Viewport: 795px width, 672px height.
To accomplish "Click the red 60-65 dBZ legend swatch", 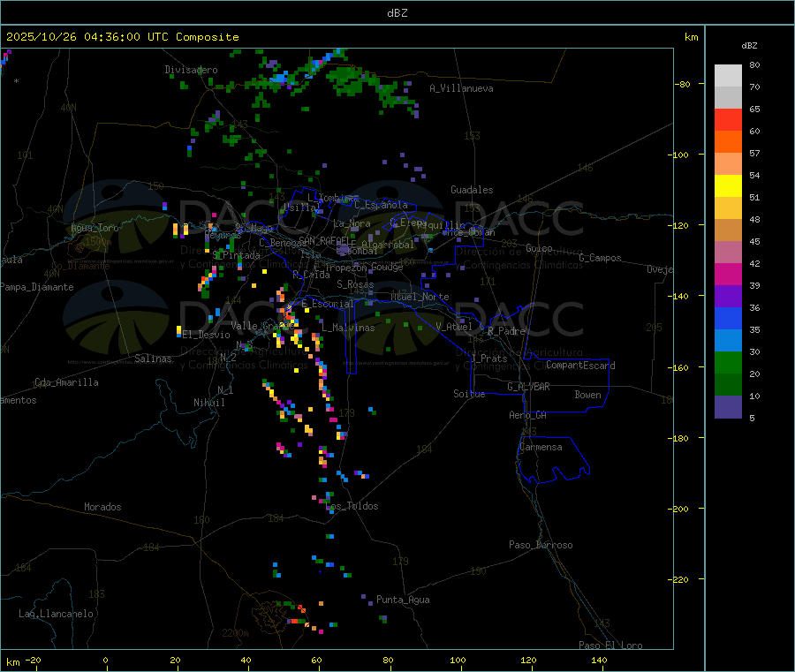I will coord(728,119).
